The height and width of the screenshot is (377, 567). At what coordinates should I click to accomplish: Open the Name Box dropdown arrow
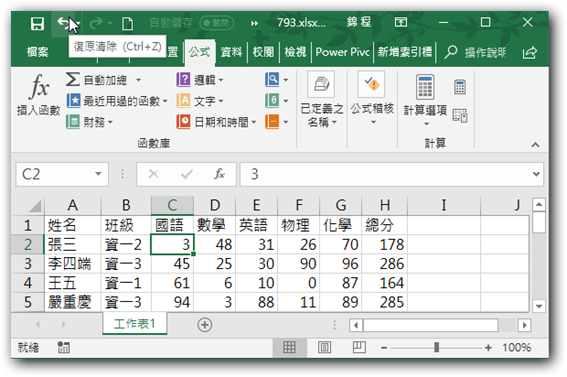click(98, 174)
